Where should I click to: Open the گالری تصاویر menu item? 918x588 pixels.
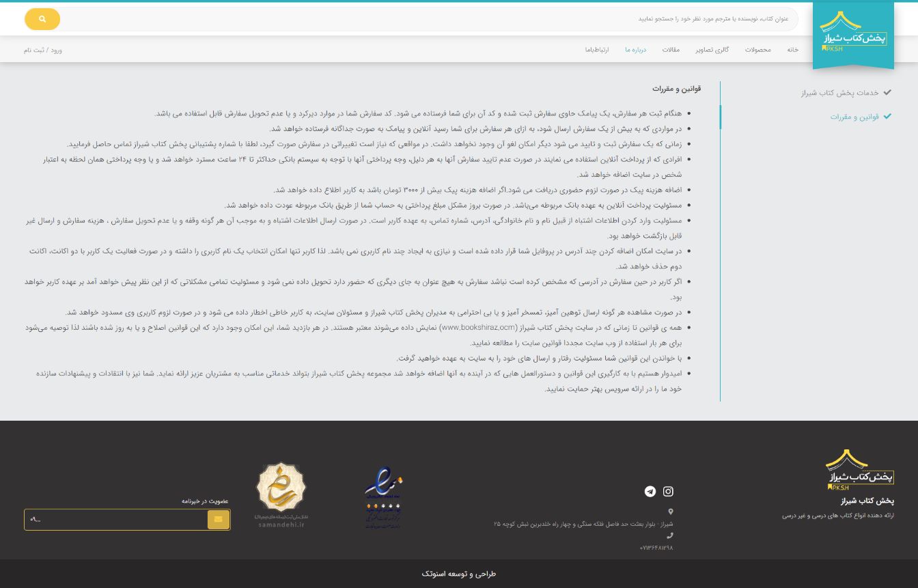(x=712, y=50)
